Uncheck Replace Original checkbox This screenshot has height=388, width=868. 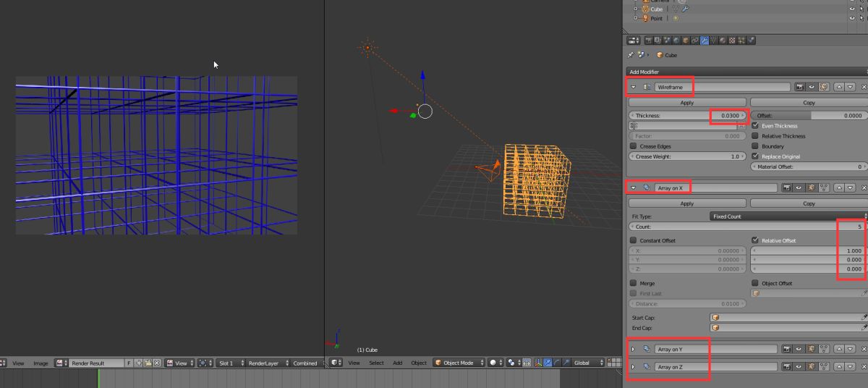click(x=756, y=156)
